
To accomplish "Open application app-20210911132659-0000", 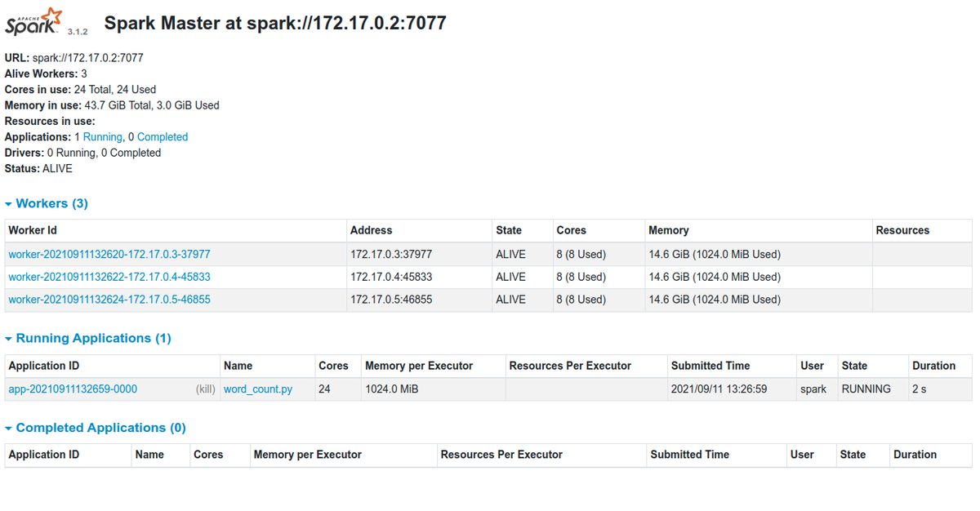I will (73, 389).
